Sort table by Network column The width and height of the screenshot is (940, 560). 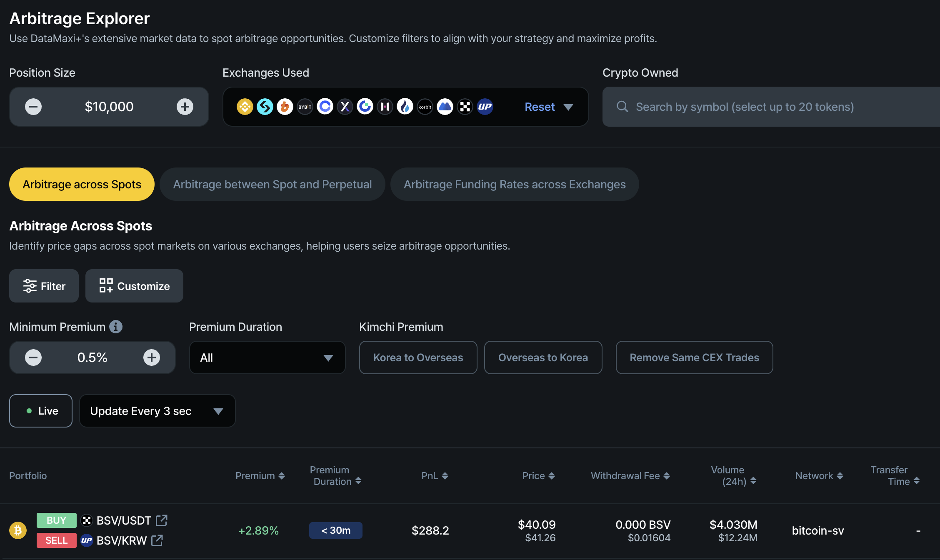[x=819, y=476]
